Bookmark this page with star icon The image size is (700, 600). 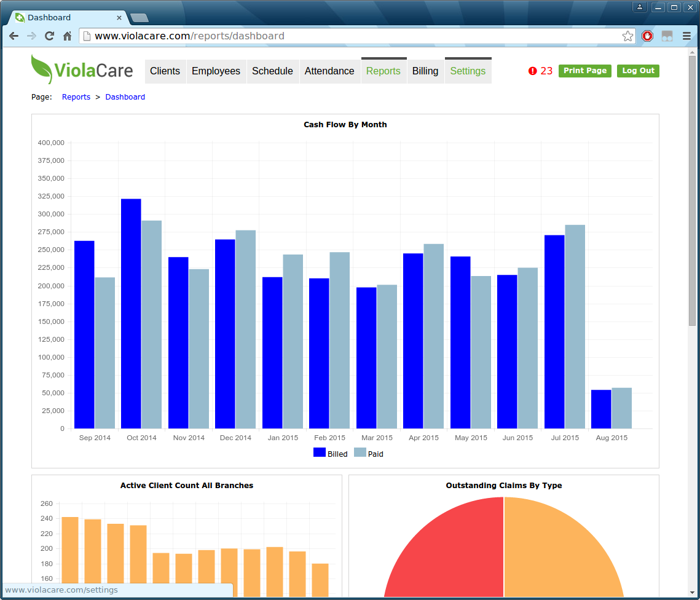(x=627, y=36)
